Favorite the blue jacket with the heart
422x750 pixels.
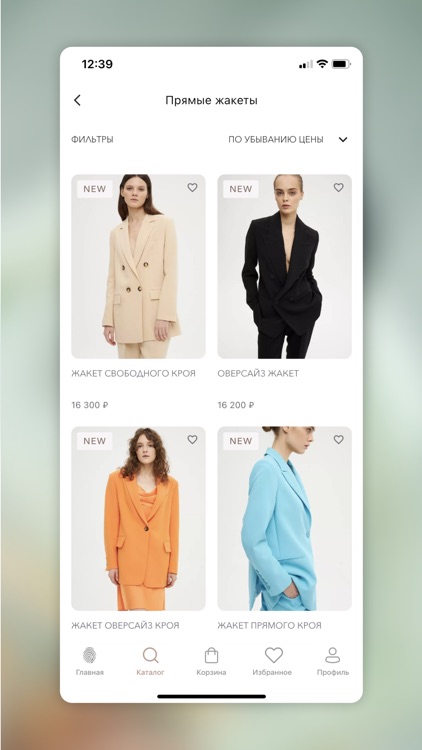339,439
